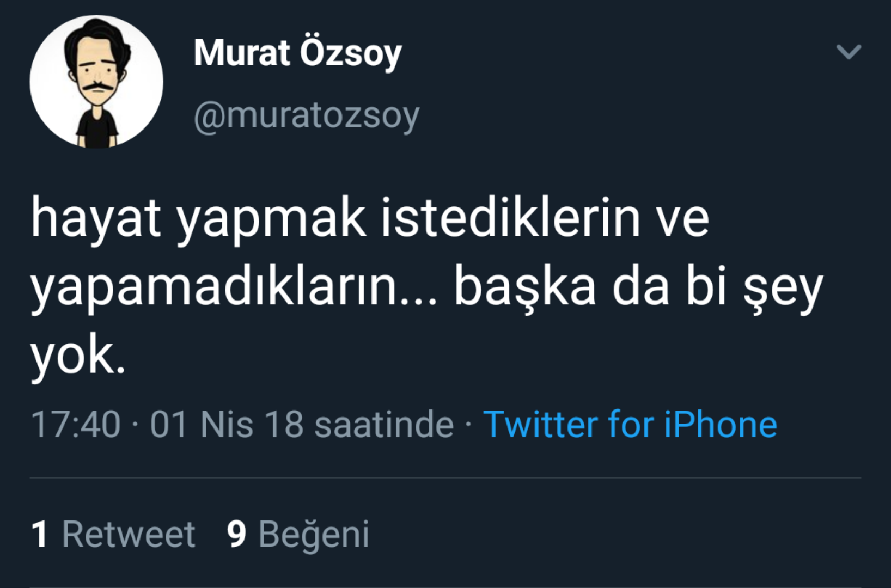Select the tweet's first line starting with hayat
Viewport: 891px width, 588px height.
pos(370,219)
